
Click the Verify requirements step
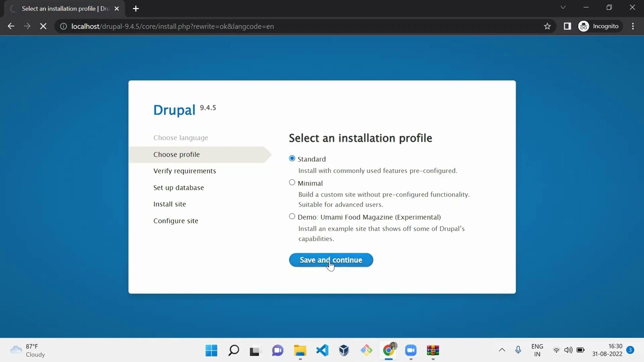pos(185,171)
